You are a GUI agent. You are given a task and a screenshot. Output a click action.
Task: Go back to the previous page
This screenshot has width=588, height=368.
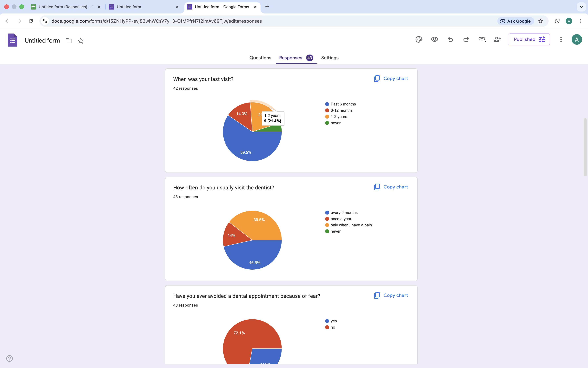point(7,21)
